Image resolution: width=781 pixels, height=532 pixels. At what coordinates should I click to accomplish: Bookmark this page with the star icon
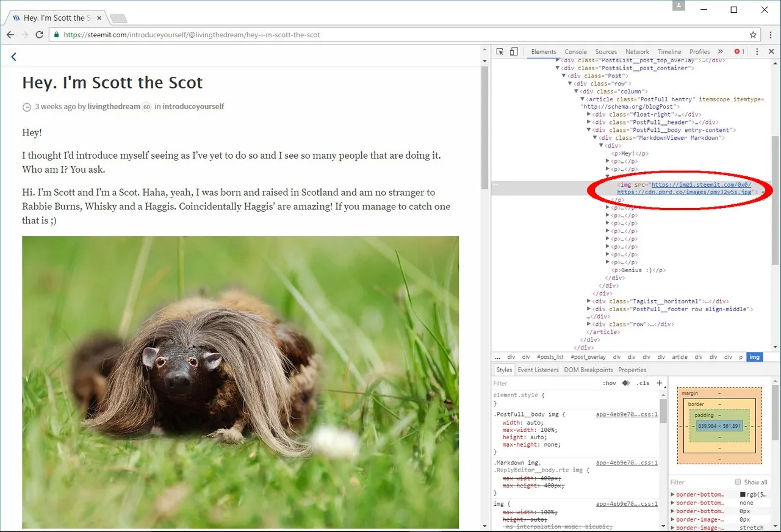coord(754,35)
